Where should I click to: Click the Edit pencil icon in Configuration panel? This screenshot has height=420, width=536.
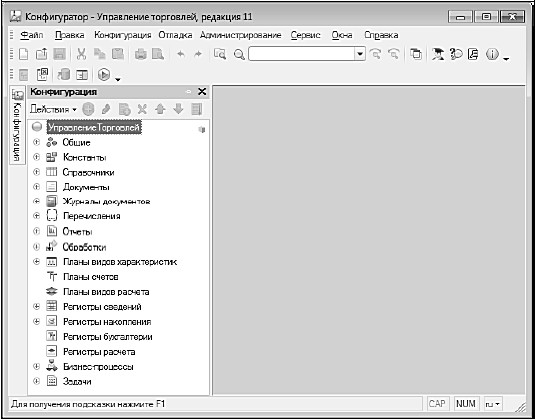pyautogui.click(x=106, y=109)
